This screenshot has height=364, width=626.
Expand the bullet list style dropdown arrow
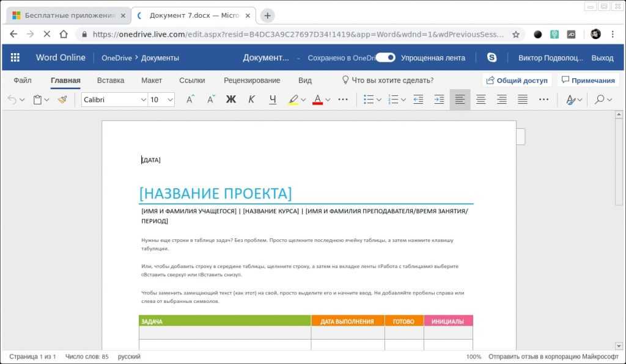pyautogui.click(x=378, y=100)
